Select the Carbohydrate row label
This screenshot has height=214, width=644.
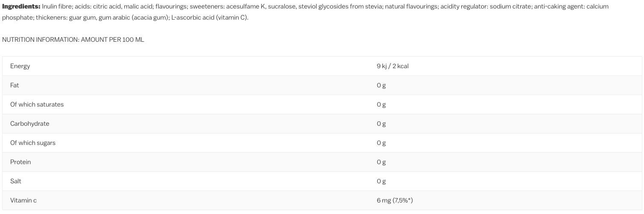coord(29,124)
